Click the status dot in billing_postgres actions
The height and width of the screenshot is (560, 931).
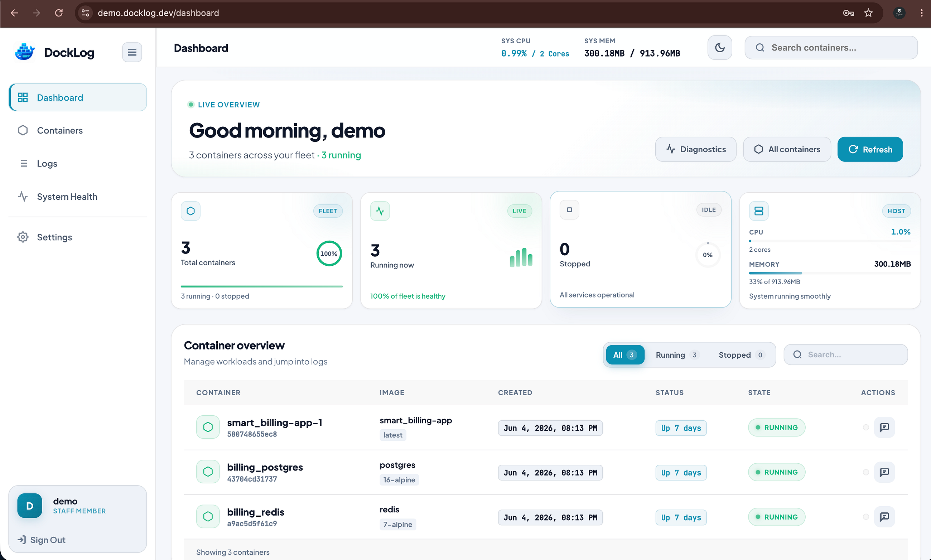[866, 472]
